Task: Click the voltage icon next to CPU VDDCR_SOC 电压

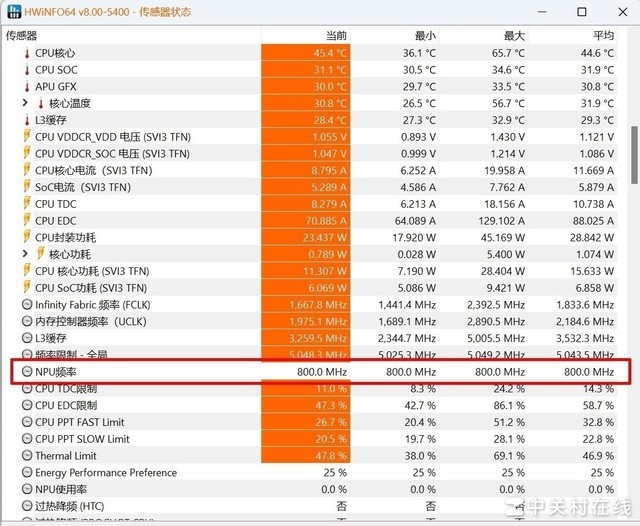Action: point(26,154)
